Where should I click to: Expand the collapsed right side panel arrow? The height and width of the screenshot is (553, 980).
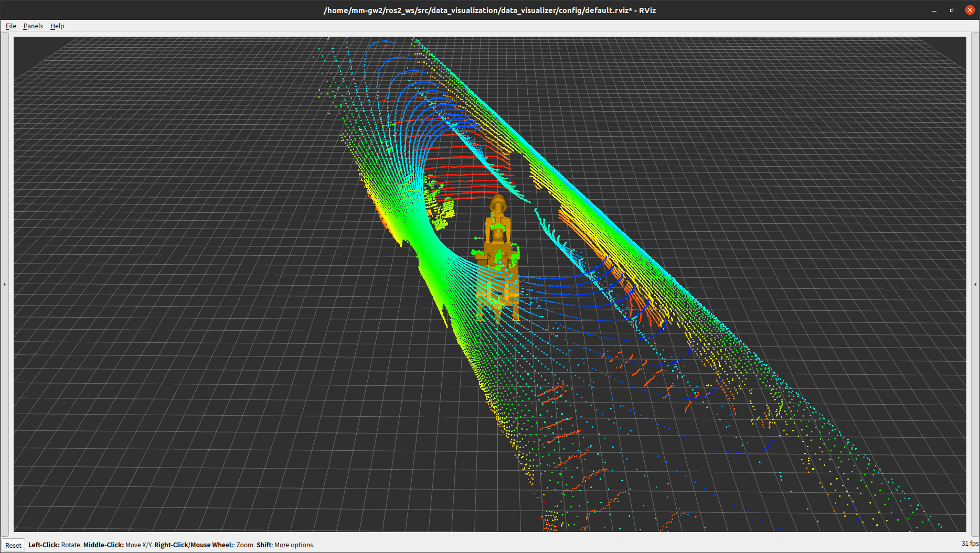(x=975, y=284)
